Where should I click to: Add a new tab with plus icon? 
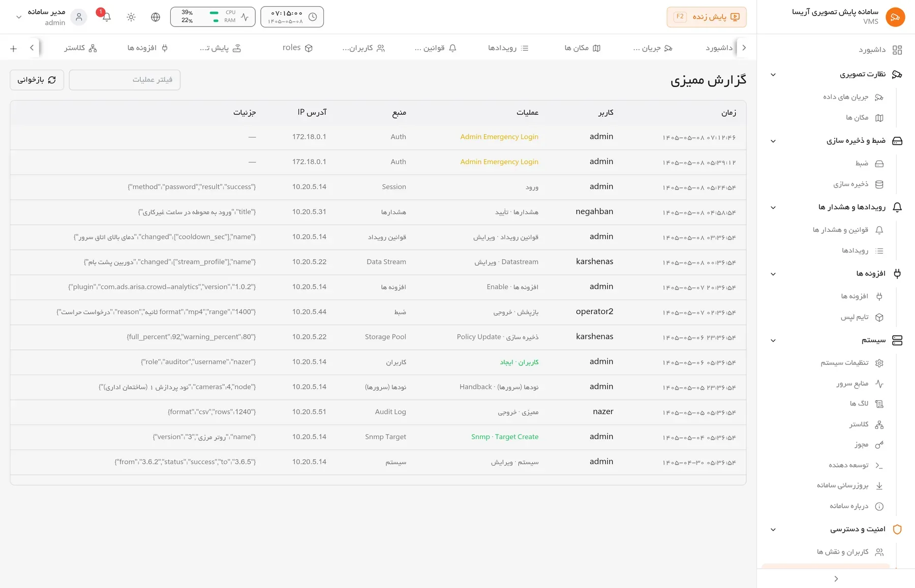(14, 48)
